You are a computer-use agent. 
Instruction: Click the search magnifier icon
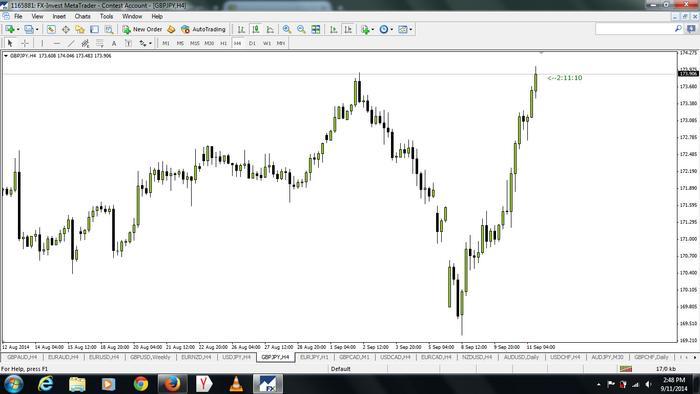point(678,29)
